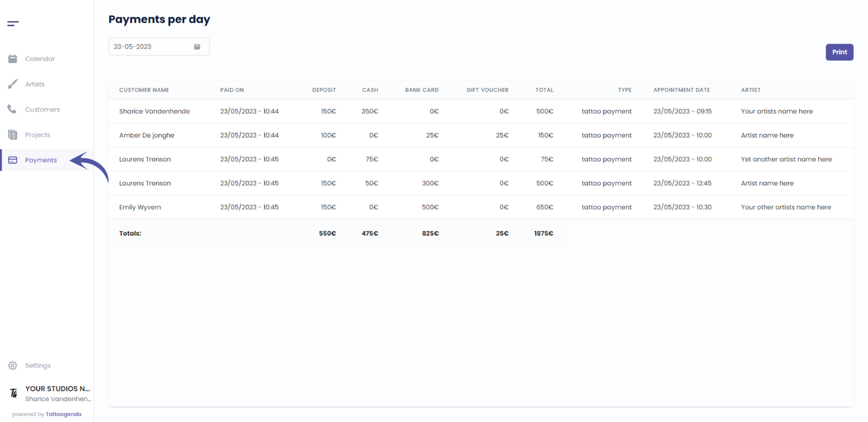Viewport: 868px width, 422px height.
Task: Select customer Sharice Vandenhende in the table
Action: [x=154, y=111]
